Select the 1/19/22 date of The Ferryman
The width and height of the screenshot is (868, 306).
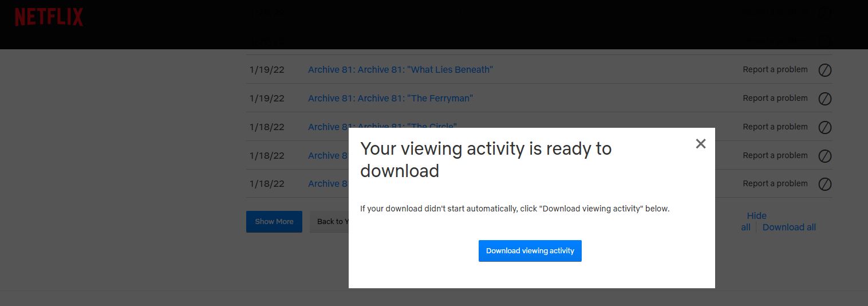[x=267, y=98]
